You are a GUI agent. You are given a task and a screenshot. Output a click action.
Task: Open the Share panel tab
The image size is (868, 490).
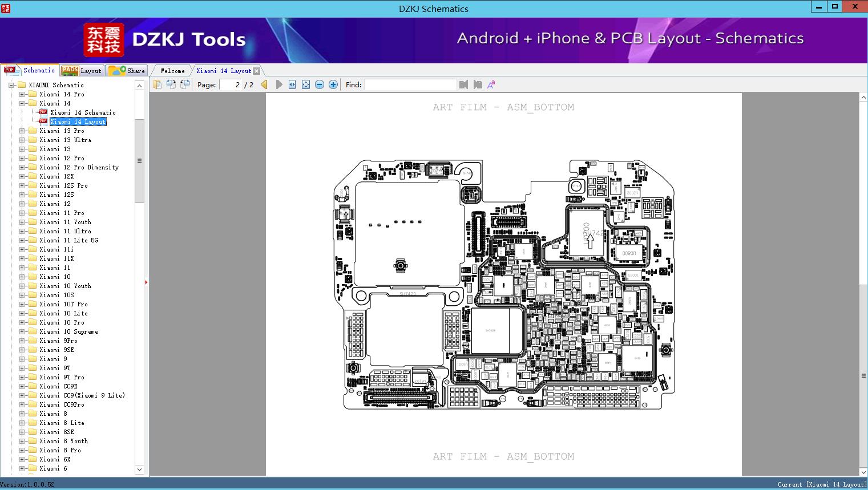point(127,70)
